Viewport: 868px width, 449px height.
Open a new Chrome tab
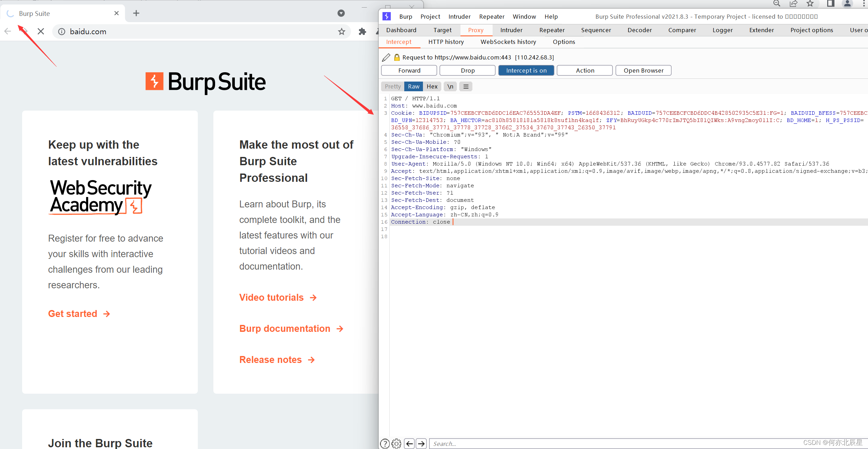tap(136, 13)
